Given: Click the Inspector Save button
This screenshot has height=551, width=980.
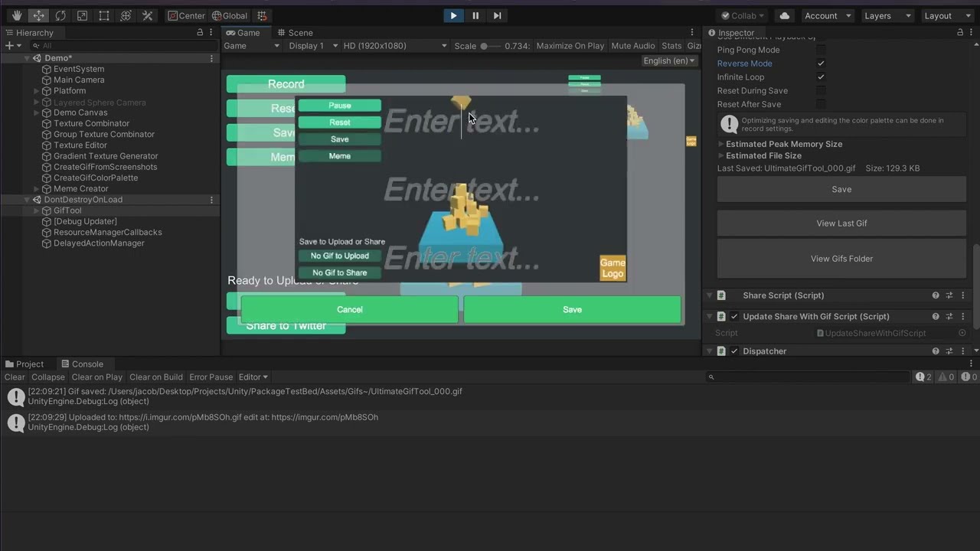Looking at the screenshot, I should [x=841, y=189].
